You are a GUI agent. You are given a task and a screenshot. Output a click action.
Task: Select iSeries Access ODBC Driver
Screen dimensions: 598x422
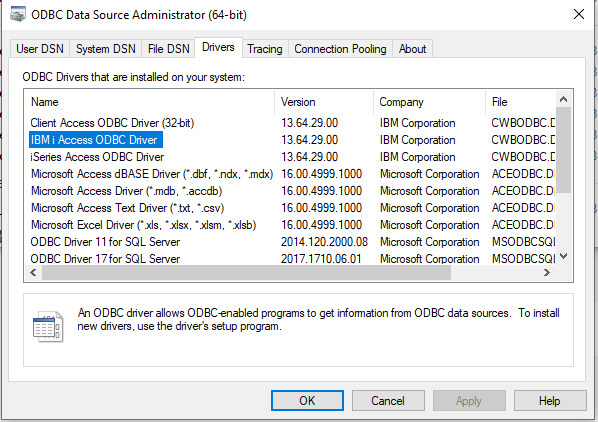click(97, 157)
